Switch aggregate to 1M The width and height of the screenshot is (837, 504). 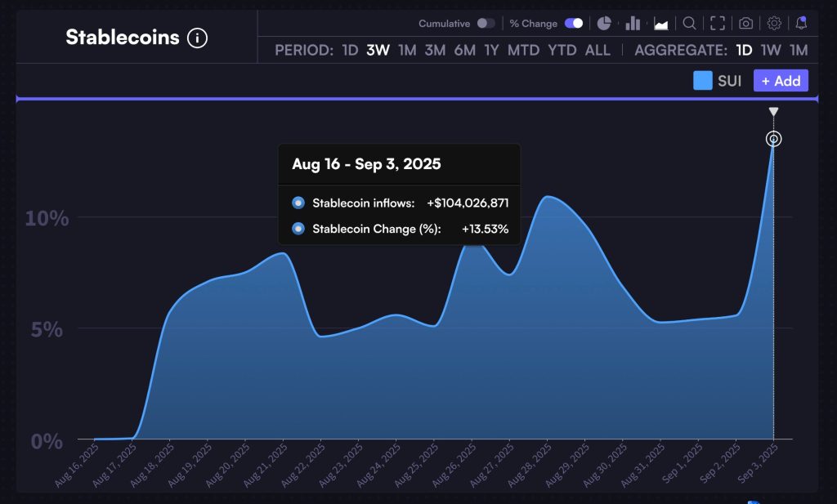tap(799, 50)
